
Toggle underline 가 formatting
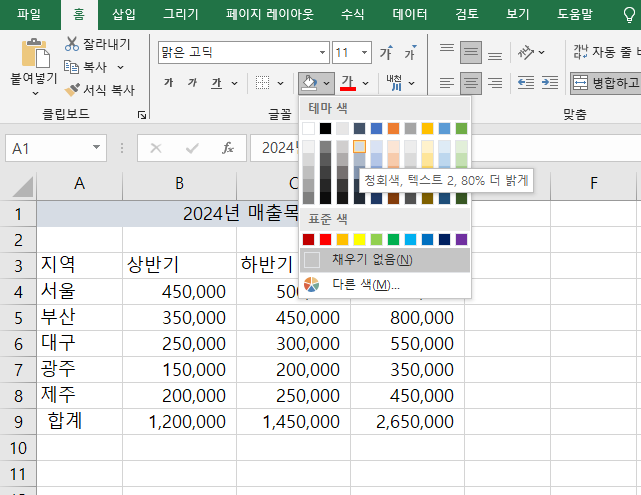[x=217, y=83]
